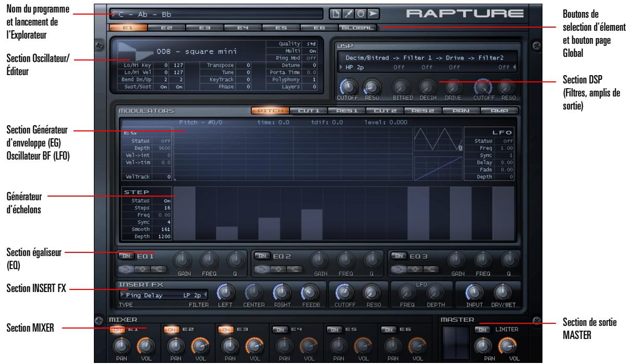Select EQ 3 low-shelf shape icon
Screen dimensions: 628x364
pyautogui.click(x=399, y=269)
